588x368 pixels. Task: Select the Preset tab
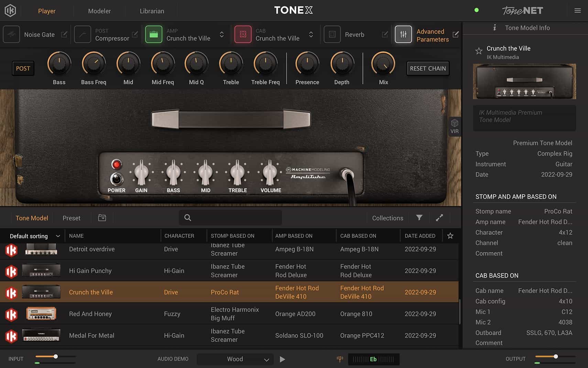pos(72,218)
